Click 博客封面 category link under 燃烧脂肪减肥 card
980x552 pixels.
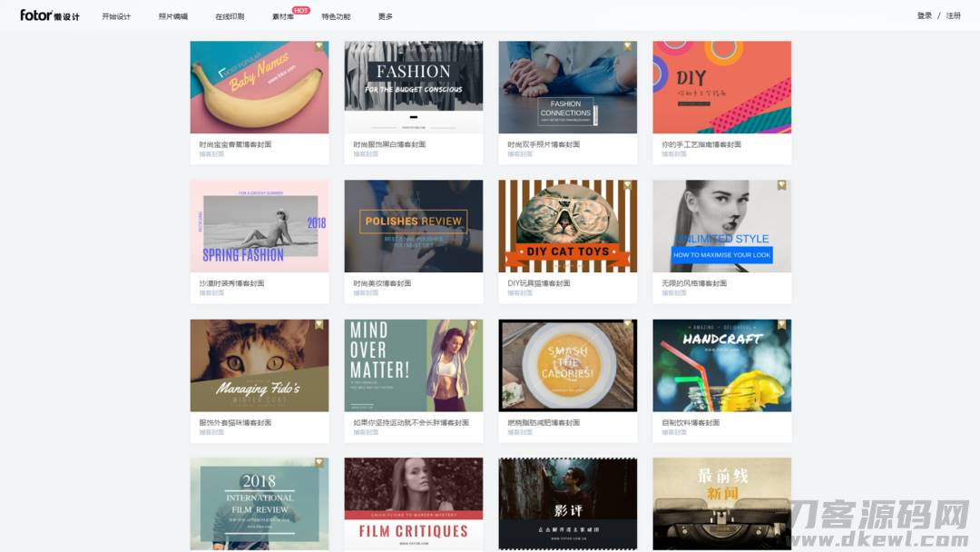pyautogui.click(x=520, y=432)
